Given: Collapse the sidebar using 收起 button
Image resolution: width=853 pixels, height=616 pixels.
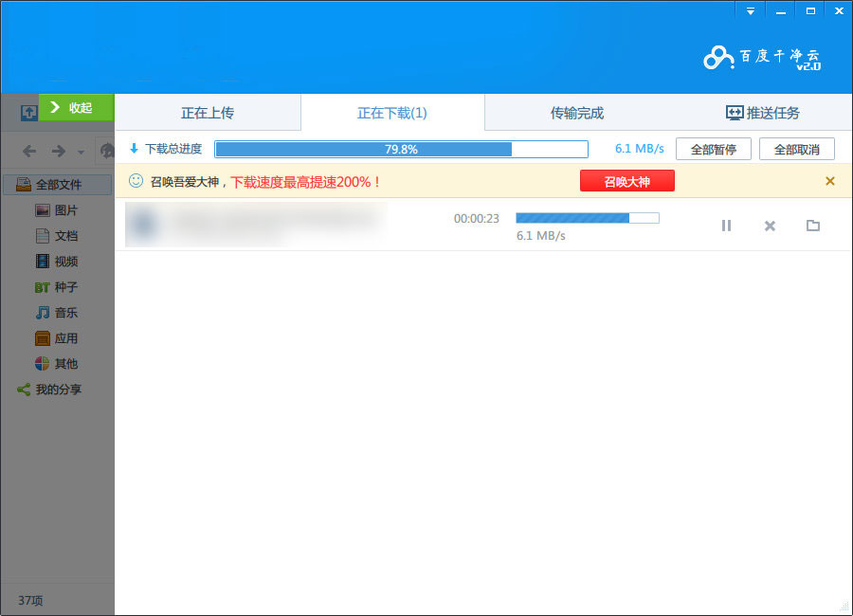Looking at the screenshot, I should coord(76,108).
